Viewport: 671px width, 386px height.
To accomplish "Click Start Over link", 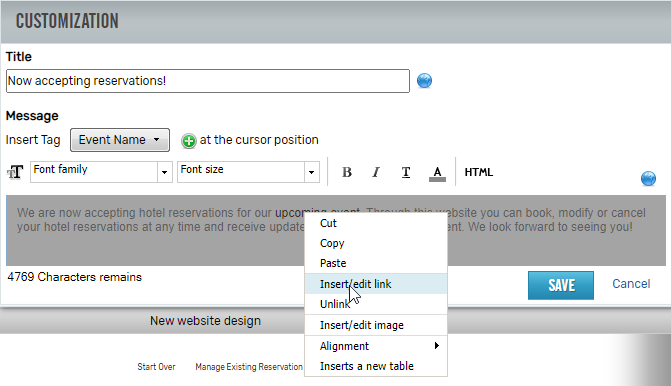I will [156, 367].
